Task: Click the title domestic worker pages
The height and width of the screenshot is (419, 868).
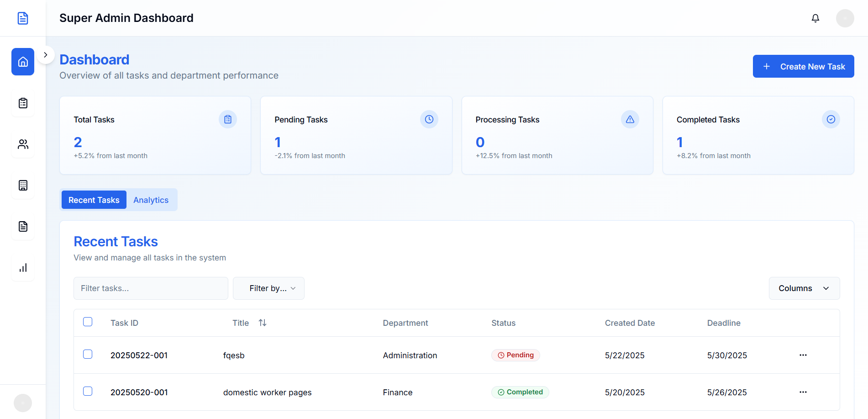Action: pos(268,392)
